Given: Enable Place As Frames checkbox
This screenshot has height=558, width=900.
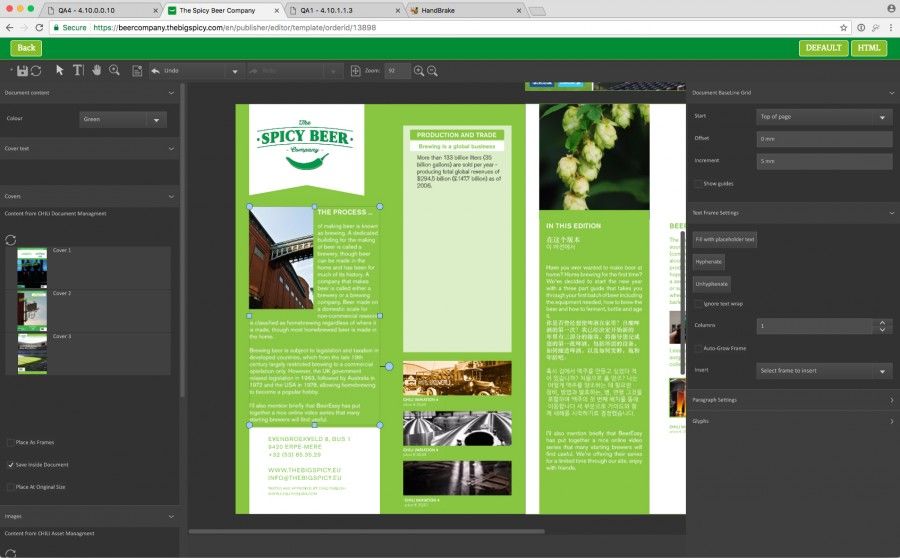Looking at the screenshot, I should [10, 443].
